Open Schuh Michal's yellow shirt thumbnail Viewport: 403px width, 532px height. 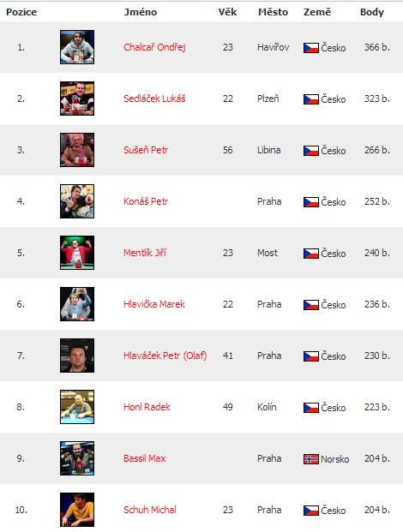pos(77,509)
